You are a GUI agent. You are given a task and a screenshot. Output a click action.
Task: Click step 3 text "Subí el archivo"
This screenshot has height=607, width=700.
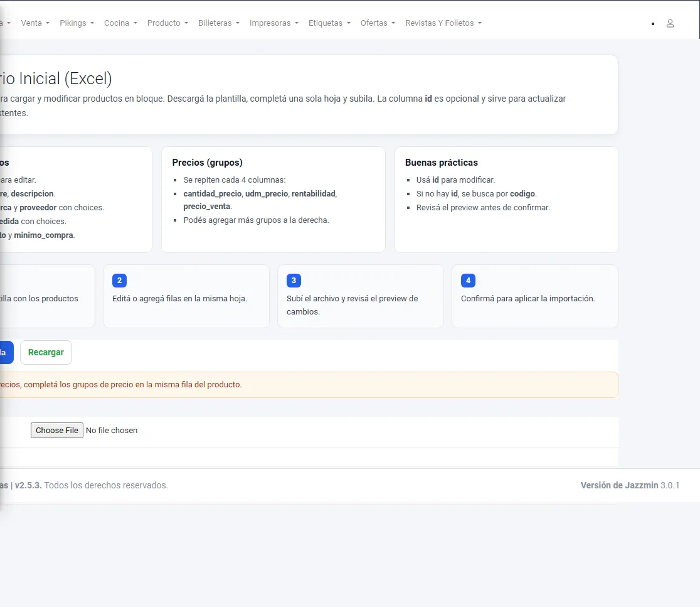click(x=353, y=304)
